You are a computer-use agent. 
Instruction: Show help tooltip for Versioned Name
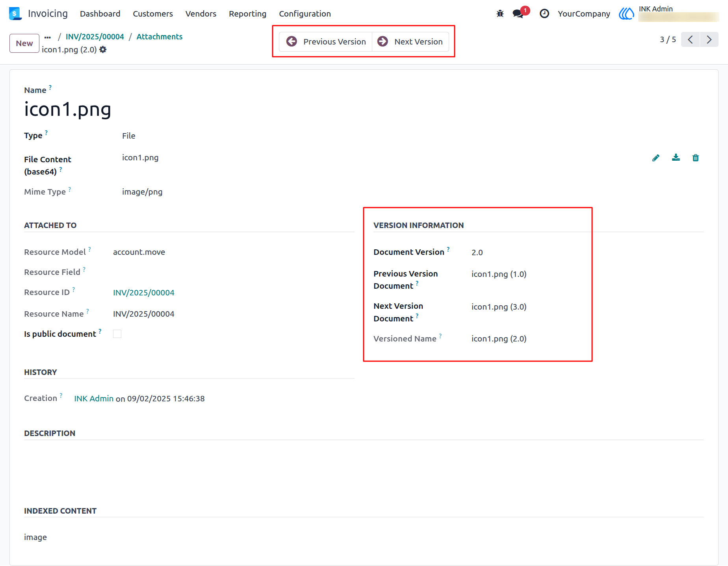440,336
